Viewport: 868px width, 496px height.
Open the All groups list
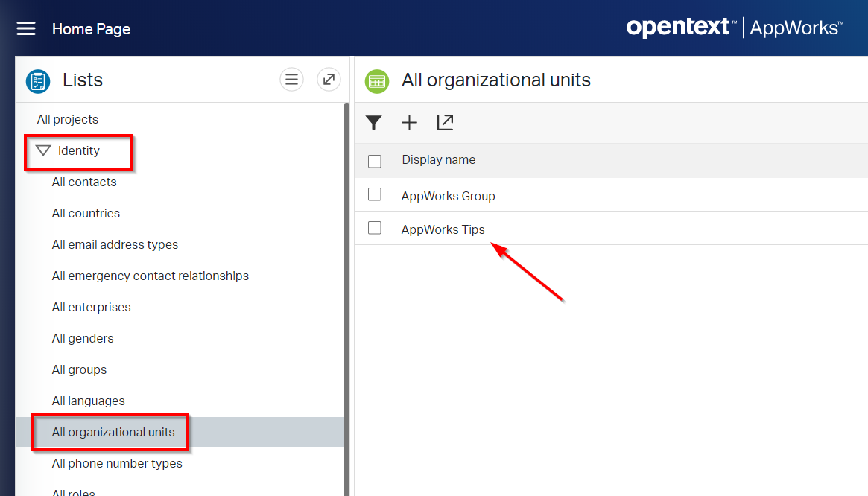pyautogui.click(x=79, y=370)
